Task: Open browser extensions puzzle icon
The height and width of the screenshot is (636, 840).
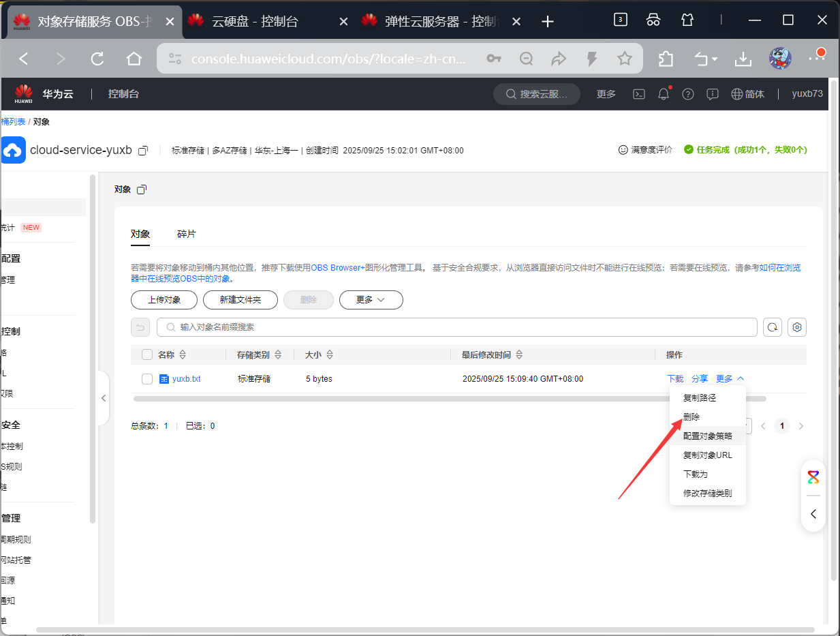Action: pos(666,59)
